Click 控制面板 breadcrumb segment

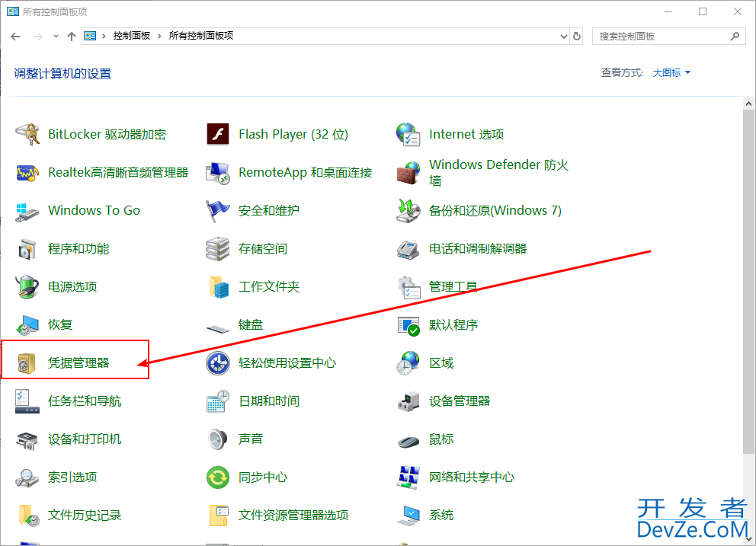(132, 36)
